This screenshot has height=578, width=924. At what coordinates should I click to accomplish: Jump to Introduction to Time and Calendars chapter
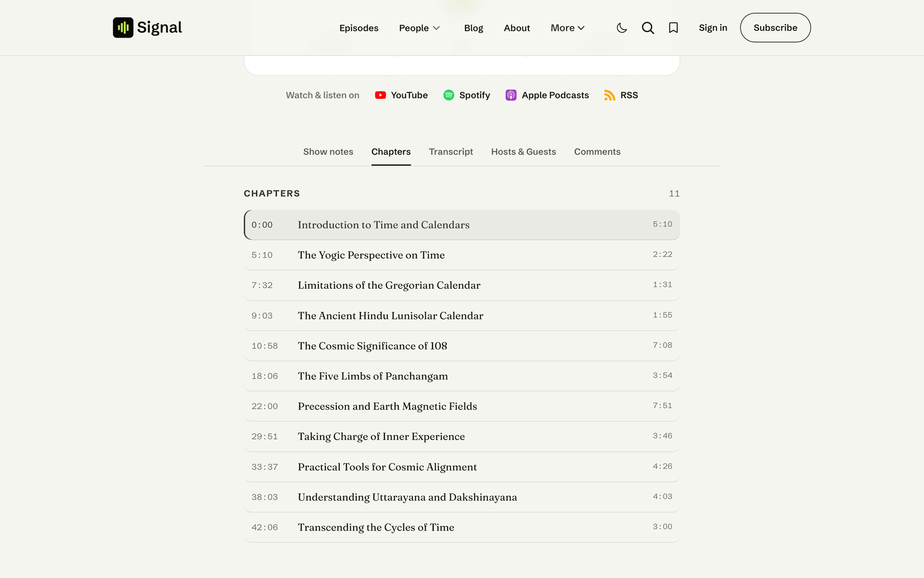(462, 225)
